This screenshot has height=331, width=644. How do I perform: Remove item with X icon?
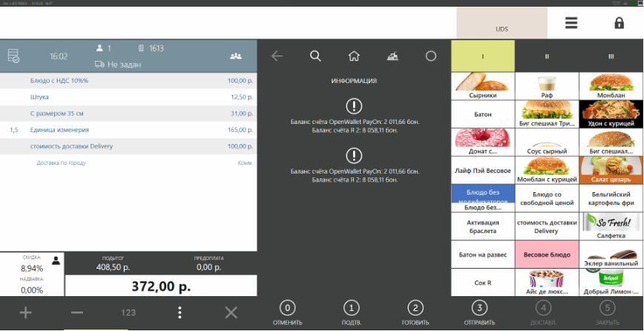tap(231, 313)
